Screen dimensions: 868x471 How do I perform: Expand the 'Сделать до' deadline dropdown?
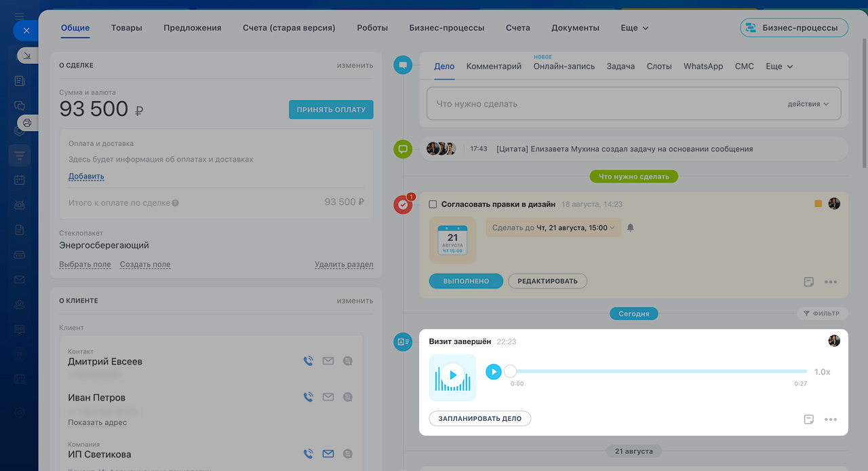tap(553, 227)
